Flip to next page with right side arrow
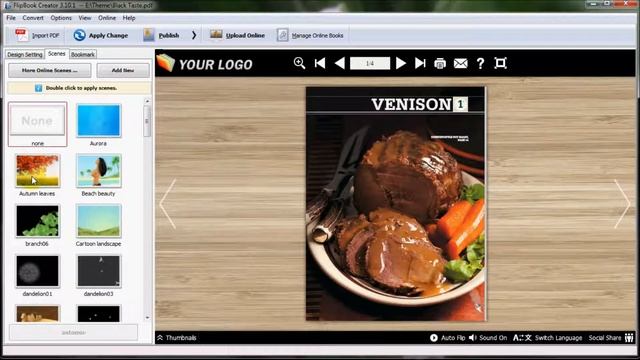The height and width of the screenshot is (360, 640). [x=622, y=203]
